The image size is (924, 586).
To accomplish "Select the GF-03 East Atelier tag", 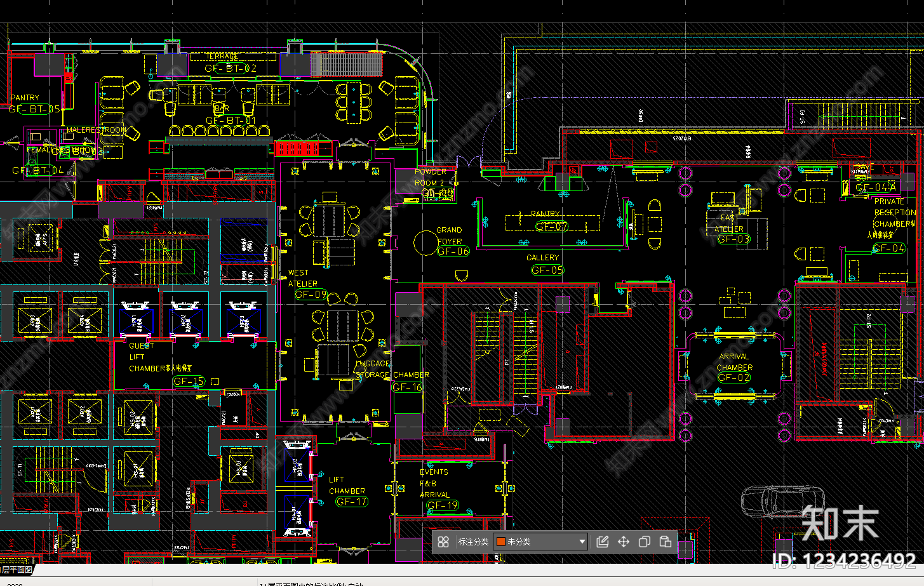I will (733, 239).
